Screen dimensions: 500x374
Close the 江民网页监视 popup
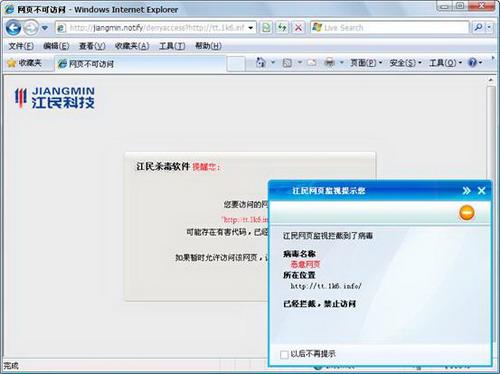[x=481, y=191]
